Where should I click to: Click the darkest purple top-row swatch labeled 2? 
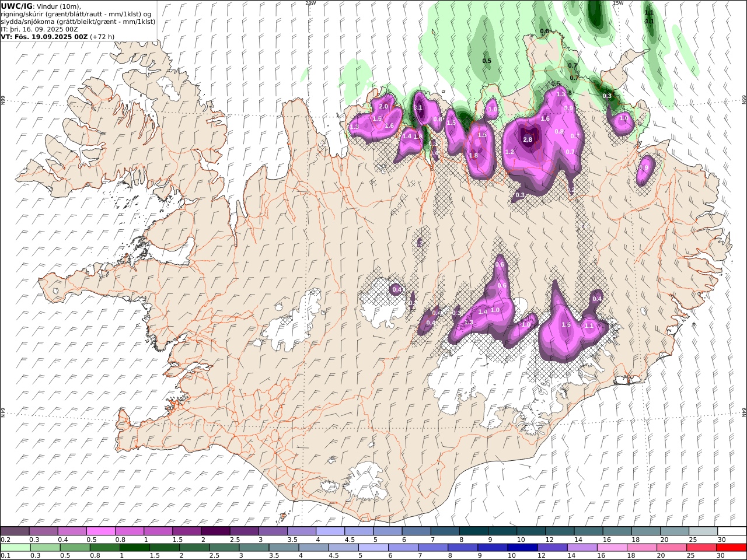[215, 531]
